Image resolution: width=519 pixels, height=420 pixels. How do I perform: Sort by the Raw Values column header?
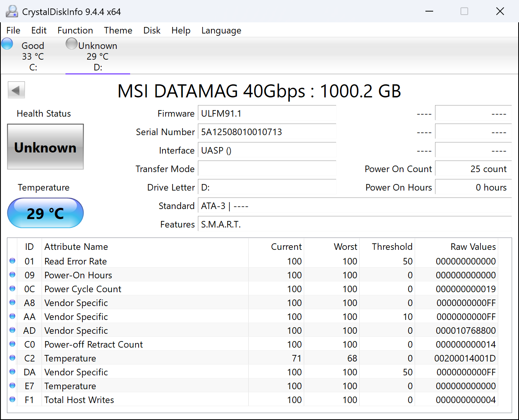pyautogui.click(x=473, y=247)
